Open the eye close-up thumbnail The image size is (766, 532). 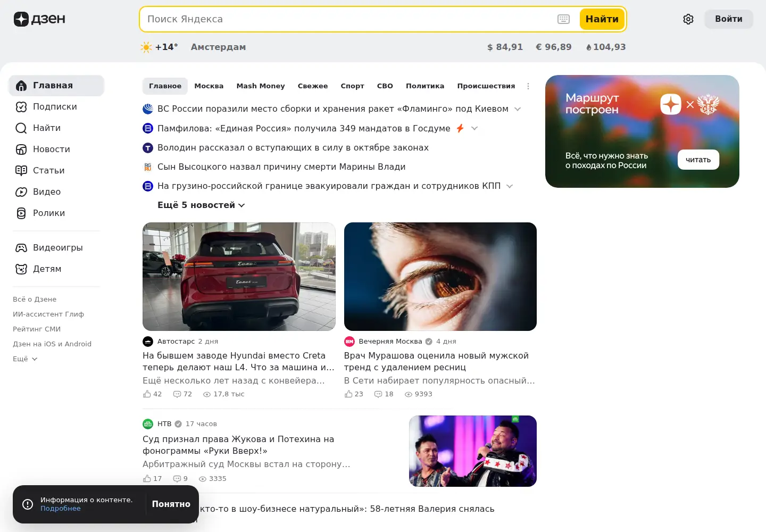440,277
